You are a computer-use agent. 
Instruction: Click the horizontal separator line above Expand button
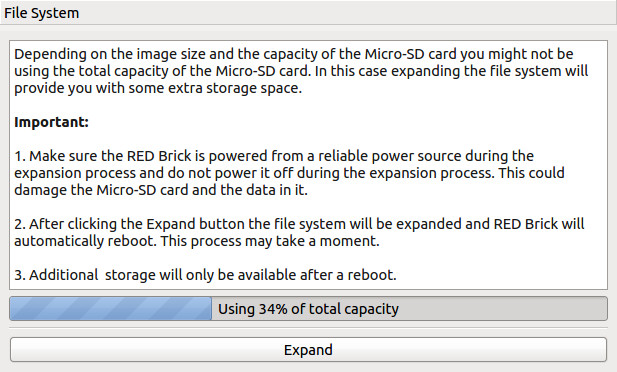click(308, 328)
